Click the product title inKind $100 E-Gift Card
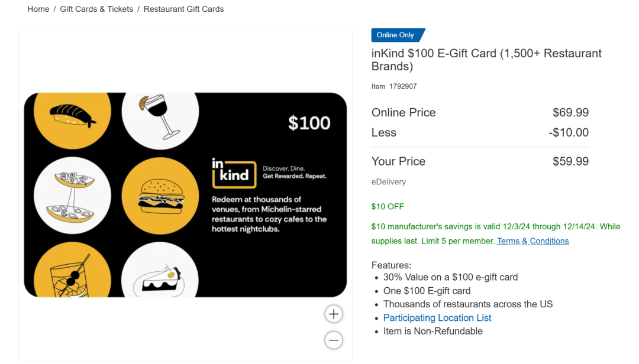 [x=486, y=60]
